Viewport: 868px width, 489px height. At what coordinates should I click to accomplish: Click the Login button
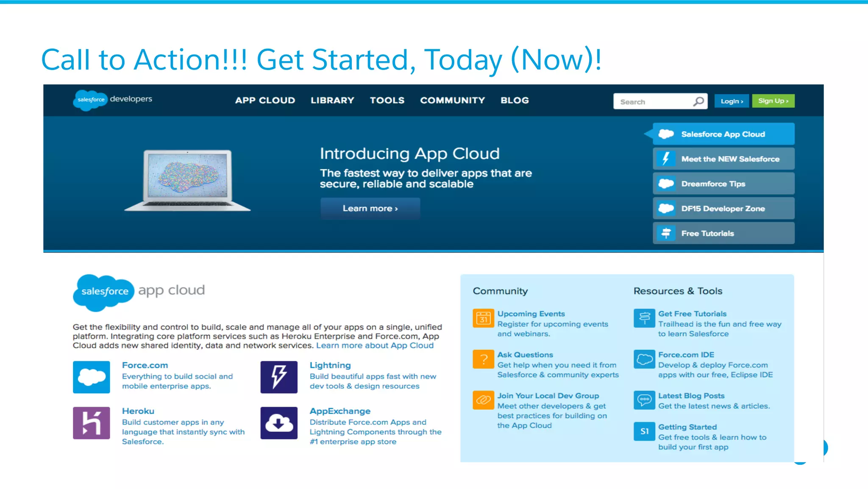(x=732, y=101)
